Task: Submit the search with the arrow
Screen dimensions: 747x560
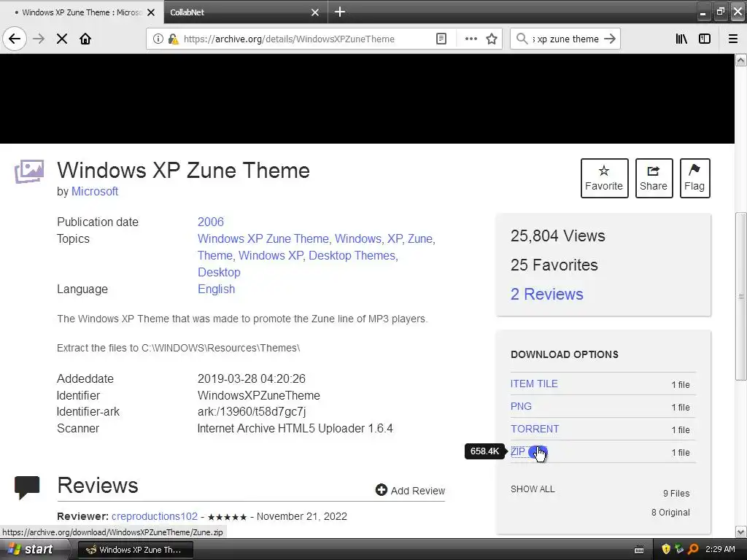Action: pyautogui.click(x=610, y=39)
